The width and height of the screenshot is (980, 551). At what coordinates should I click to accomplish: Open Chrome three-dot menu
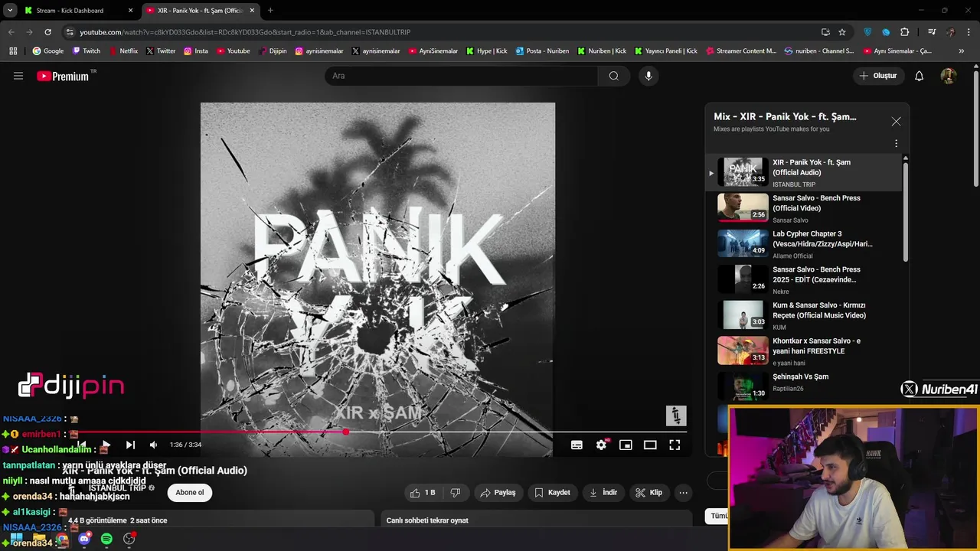point(969,32)
